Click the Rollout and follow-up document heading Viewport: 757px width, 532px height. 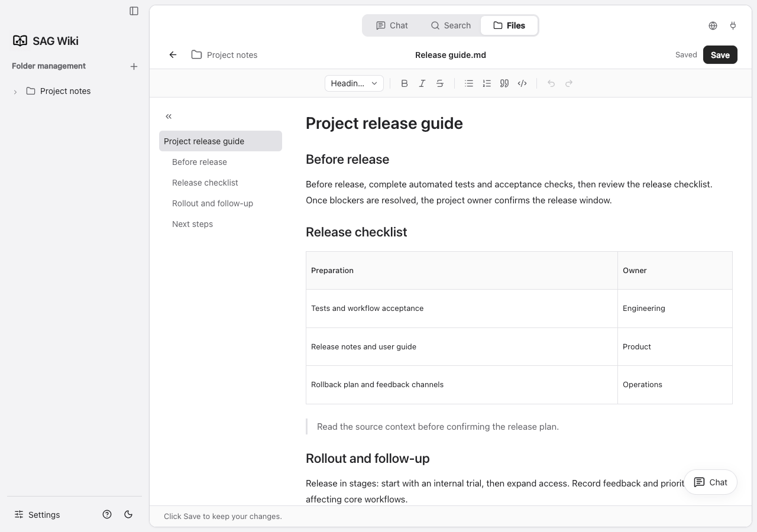(367, 458)
